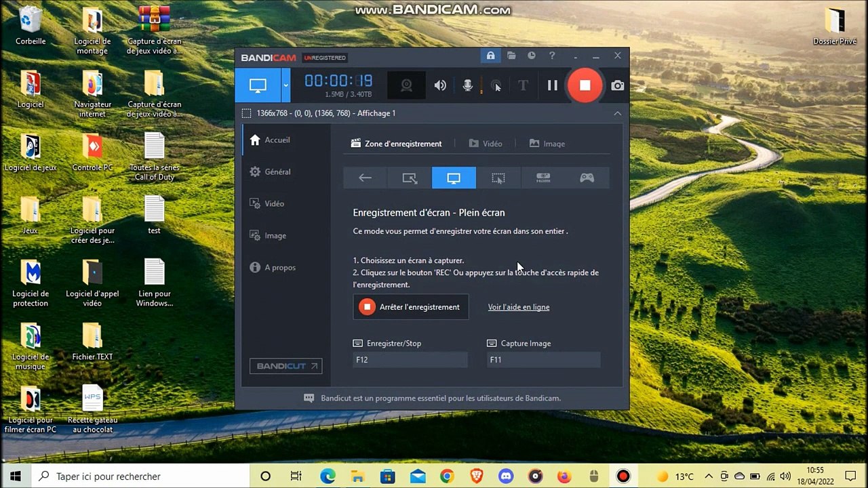This screenshot has width=868, height=488.
Task: Click Arrêter l'enregistrement button
Action: (x=410, y=307)
